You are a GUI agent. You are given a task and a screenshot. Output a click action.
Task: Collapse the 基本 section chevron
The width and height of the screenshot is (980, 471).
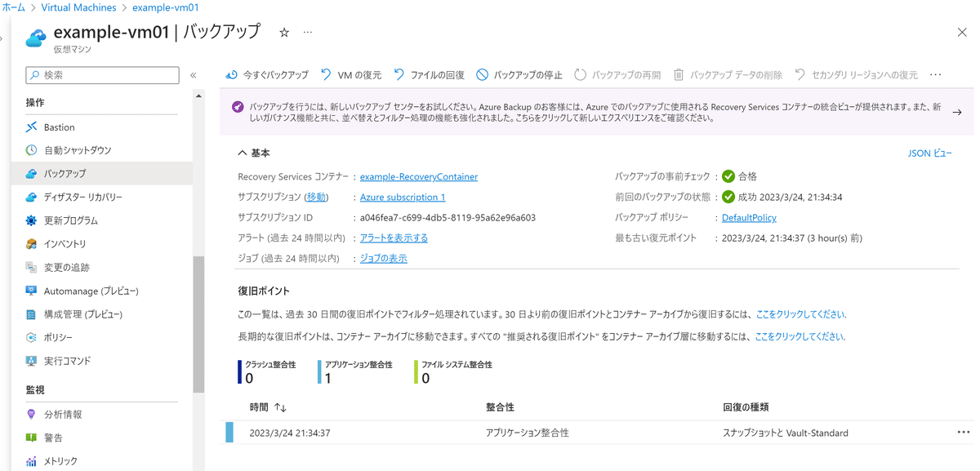(243, 153)
